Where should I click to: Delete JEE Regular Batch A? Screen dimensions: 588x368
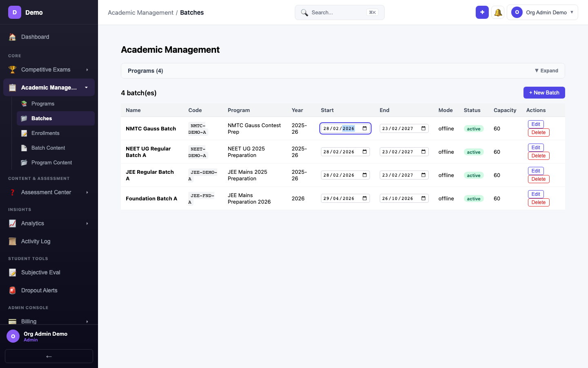tap(539, 179)
